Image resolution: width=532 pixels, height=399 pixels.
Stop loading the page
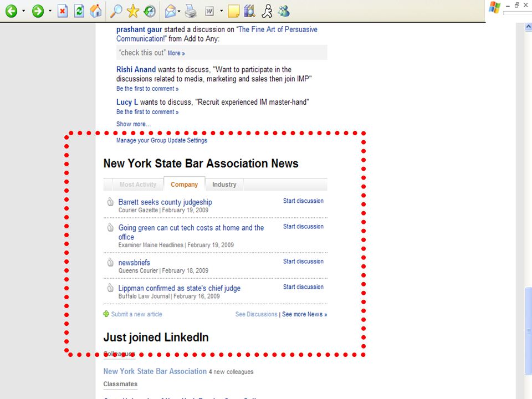click(x=63, y=11)
